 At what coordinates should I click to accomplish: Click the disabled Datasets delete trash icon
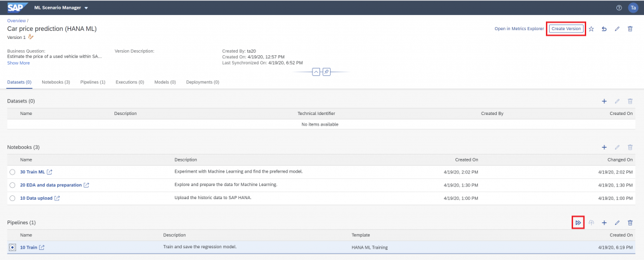point(630,101)
